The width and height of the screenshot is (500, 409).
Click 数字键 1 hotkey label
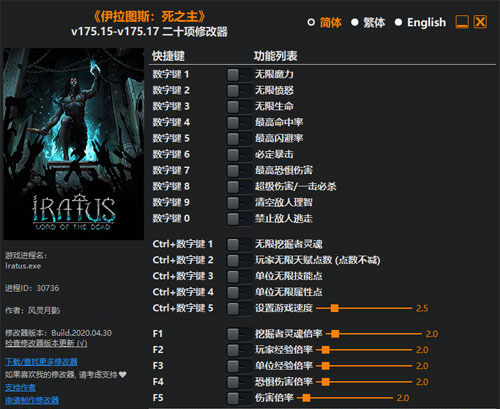click(171, 74)
